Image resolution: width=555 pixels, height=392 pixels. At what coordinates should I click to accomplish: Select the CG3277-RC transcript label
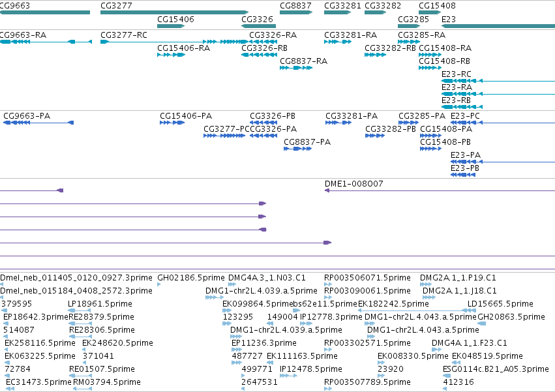pos(124,35)
